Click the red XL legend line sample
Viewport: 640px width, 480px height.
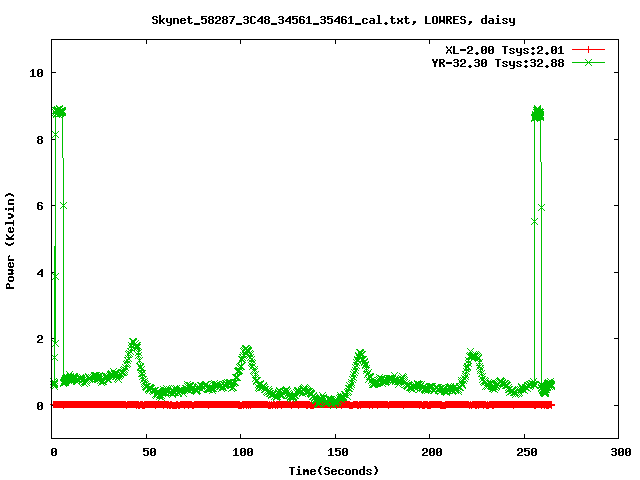(x=588, y=50)
